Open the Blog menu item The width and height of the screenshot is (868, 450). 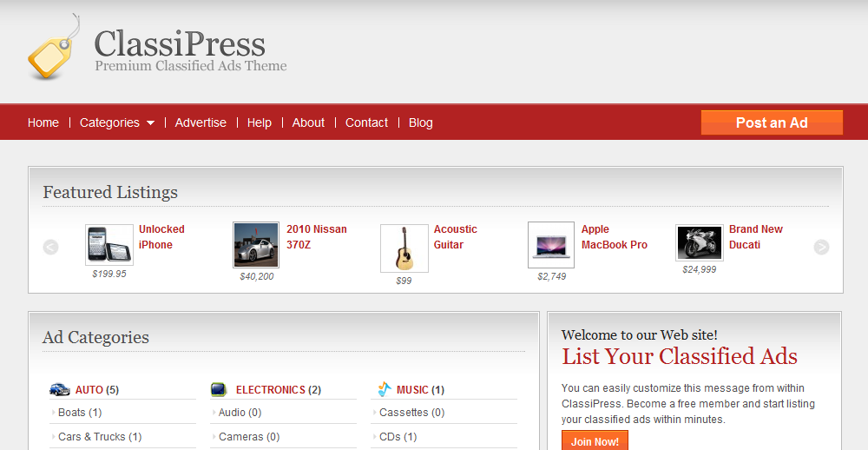(x=421, y=122)
